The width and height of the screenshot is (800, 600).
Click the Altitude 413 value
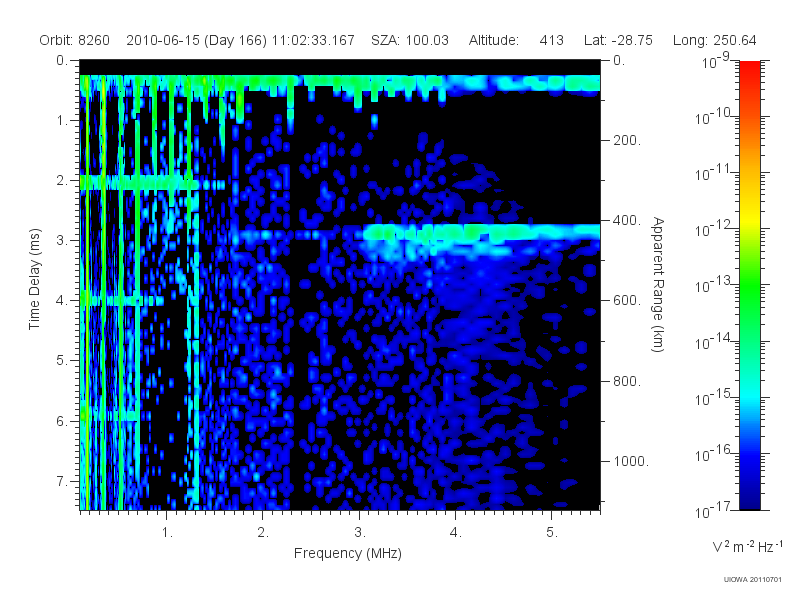click(552, 40)
